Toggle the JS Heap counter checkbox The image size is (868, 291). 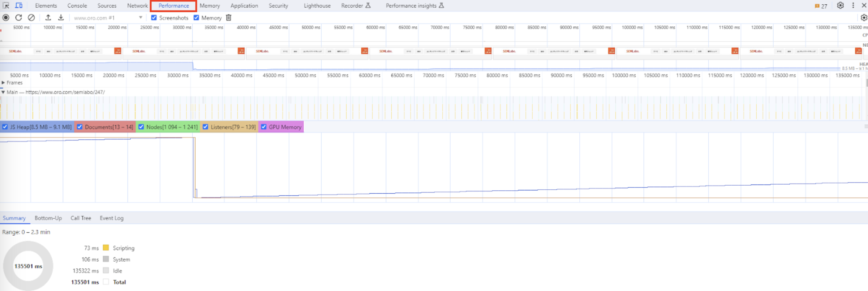coord(5,127)
